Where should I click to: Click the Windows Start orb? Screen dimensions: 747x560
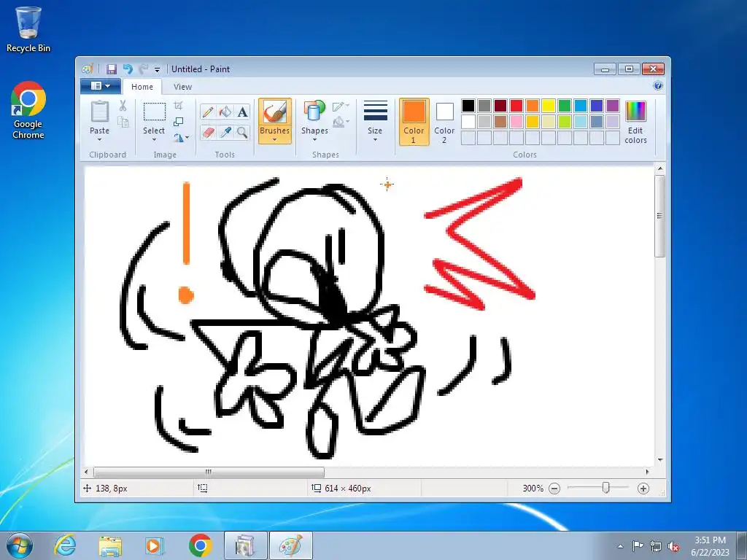point(20,545)
